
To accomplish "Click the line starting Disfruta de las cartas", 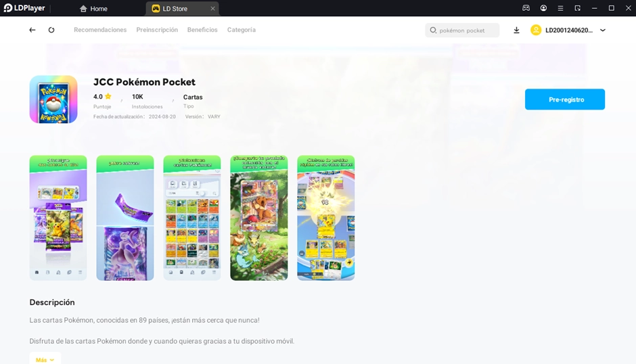I will [162, 341].
